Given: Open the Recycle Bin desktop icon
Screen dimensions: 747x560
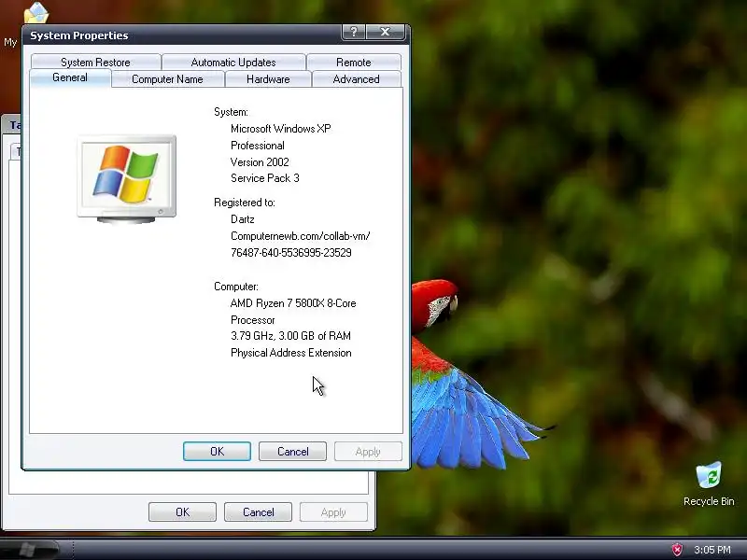Looking at the screenshot, I should point(709,484).
